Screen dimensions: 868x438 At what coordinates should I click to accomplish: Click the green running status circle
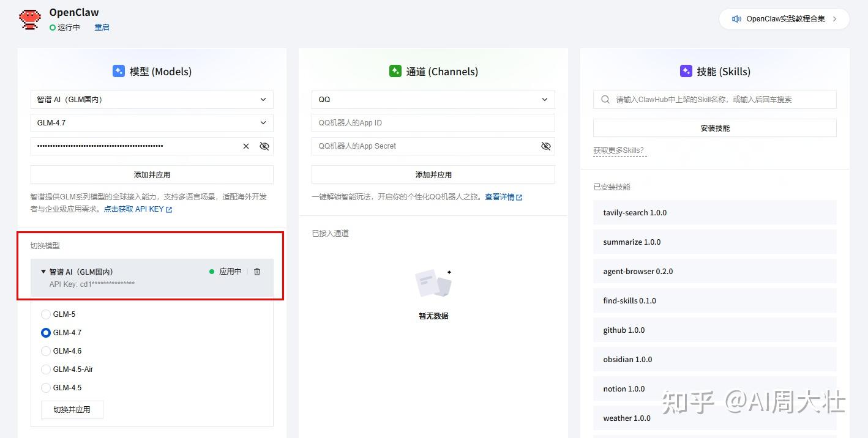coord(53,28)
